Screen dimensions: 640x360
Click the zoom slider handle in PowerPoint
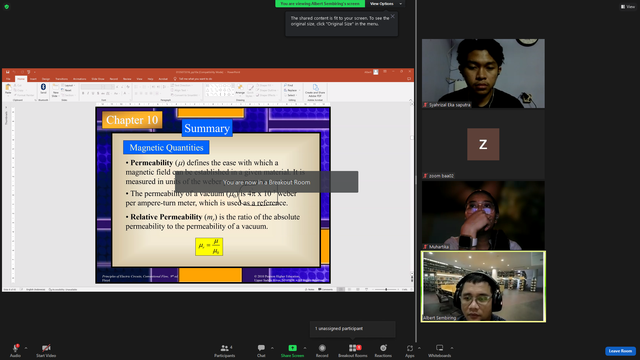(386, 289)
